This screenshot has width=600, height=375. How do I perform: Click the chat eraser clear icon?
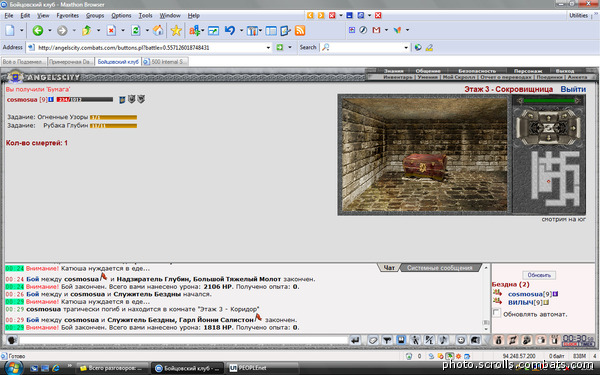[373, 340]
